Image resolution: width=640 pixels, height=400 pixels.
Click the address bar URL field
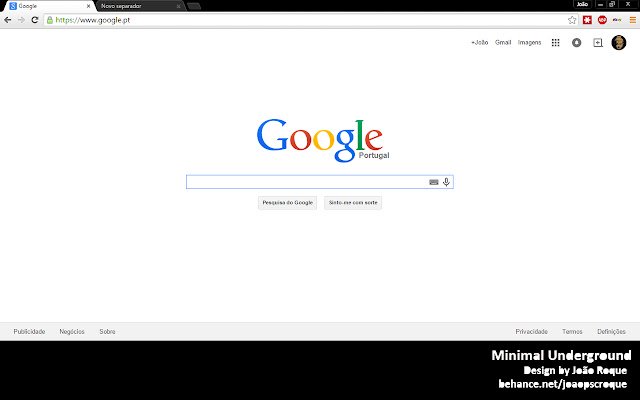tap(308, 20)
